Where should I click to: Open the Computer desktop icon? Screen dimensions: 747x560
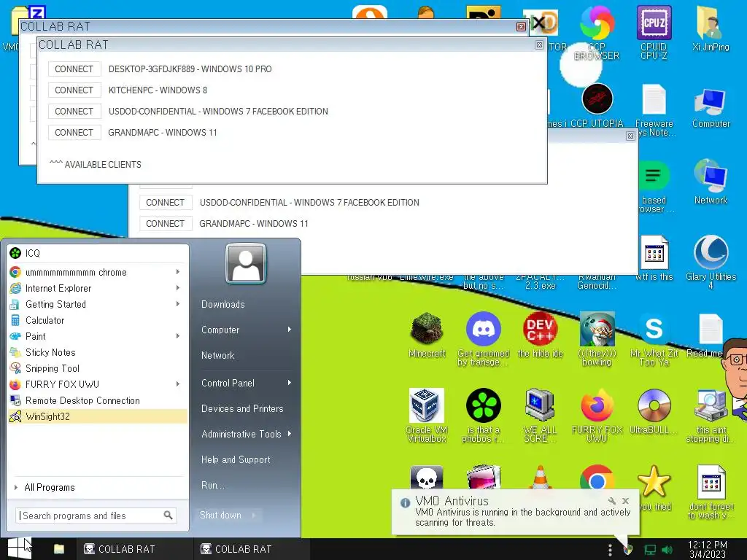711,108
